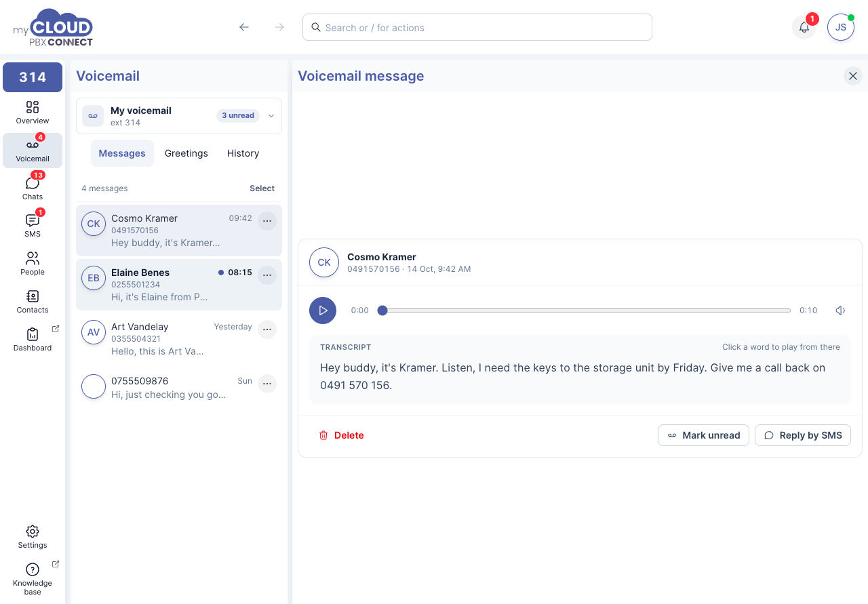868x604 pixels.
Task: Open more options for Elaine Benes message
Action: 267,275
